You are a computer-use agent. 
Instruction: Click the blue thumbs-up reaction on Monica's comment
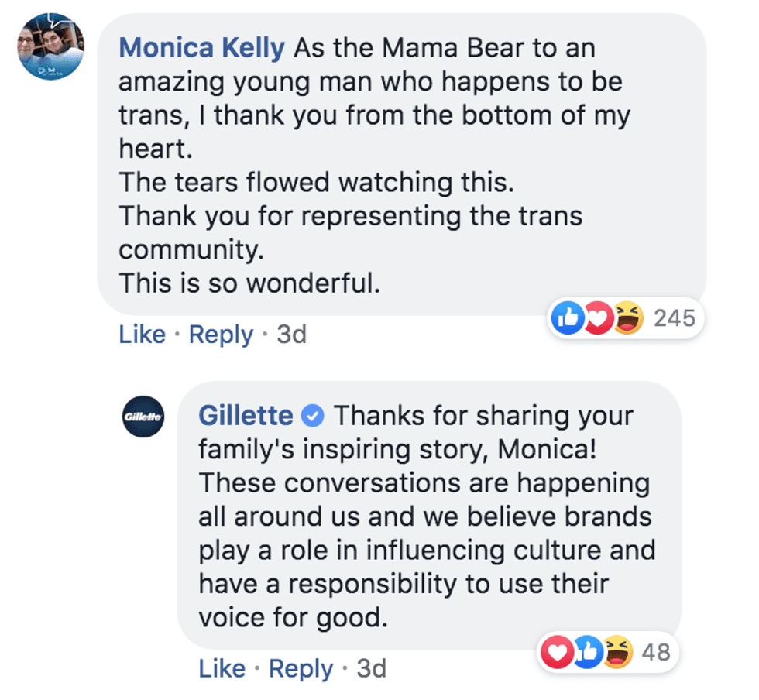(x=568, y=318)
